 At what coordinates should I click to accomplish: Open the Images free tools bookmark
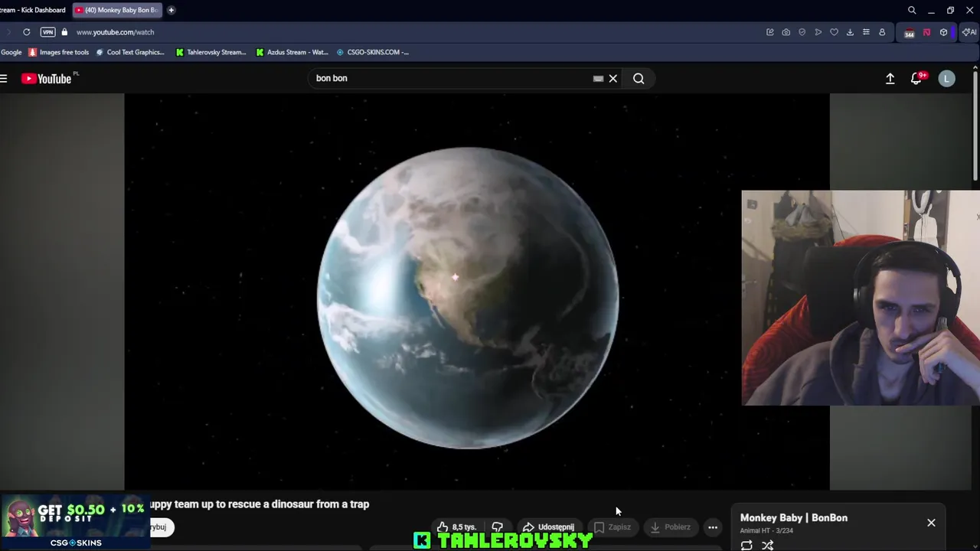click(x=59, y=52)
